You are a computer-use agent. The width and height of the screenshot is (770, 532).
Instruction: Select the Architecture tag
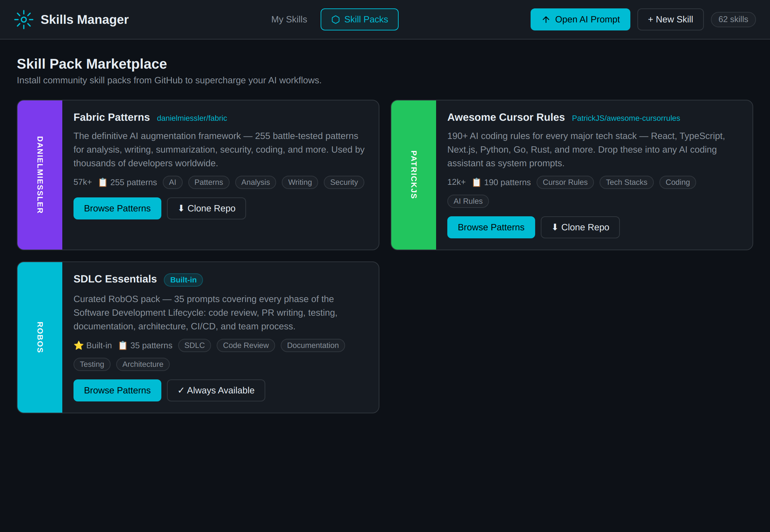143,364
